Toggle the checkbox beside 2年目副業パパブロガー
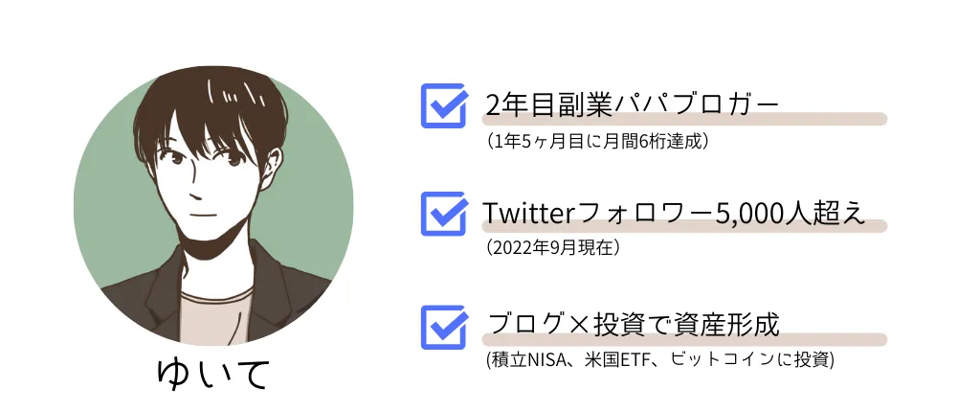This screenshot has width=980, height=412. [x=444, y=105]
